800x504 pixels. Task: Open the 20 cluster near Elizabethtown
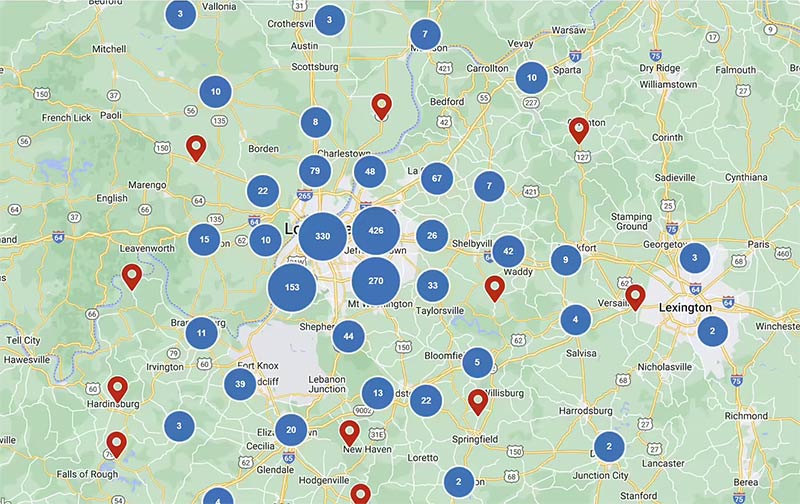click(x=291, y=430)
